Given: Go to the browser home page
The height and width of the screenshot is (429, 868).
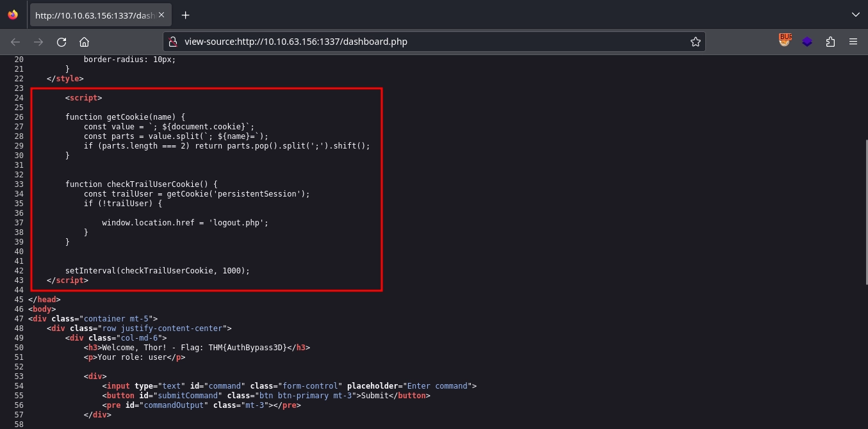Looking at the screenshot, I should [84, 42].
